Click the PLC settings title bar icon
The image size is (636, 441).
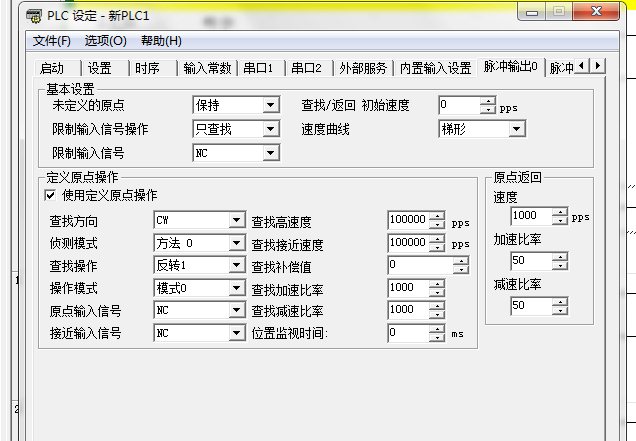(33, 17)
